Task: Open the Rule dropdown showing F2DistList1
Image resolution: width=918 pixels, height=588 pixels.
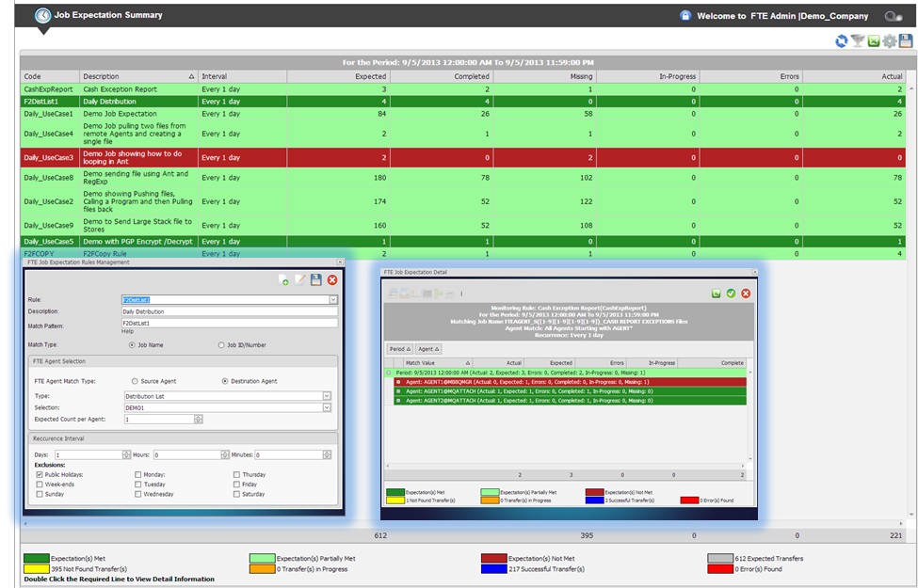Action: click(332, 300)
